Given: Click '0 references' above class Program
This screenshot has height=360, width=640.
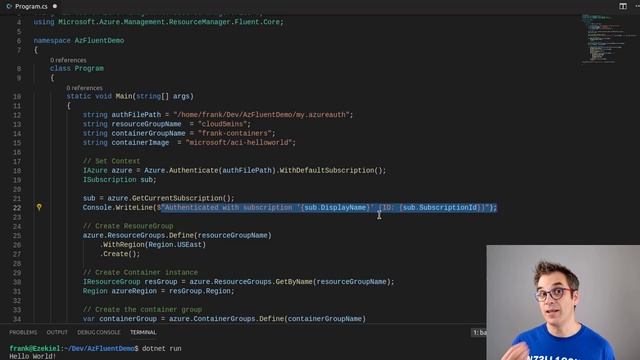Looking at the screenshot, I should 68,60.
